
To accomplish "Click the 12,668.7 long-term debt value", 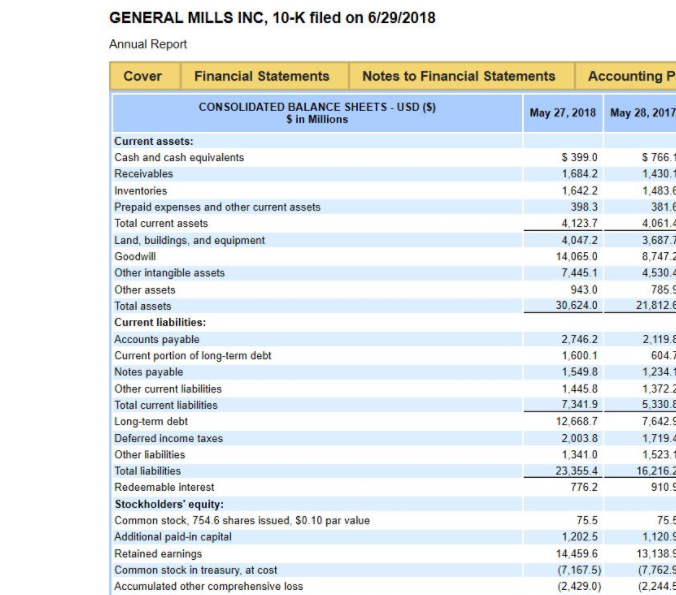I will pos(576,421).
